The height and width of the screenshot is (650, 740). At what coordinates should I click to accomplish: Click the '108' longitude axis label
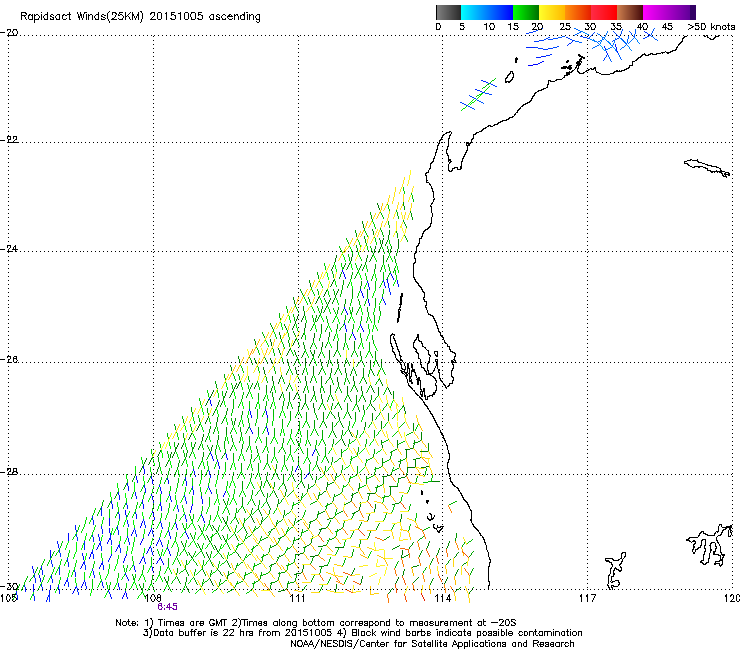tap(153, 599)
